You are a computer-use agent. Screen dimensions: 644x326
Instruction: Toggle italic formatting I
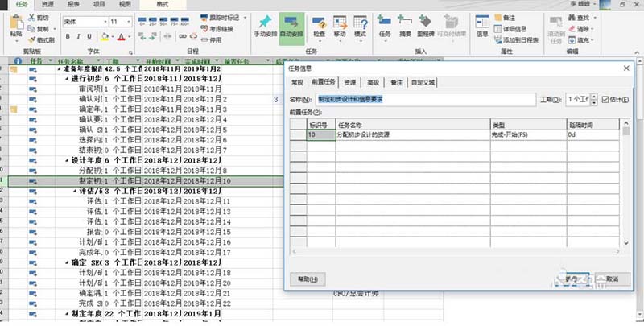[78, 37]
